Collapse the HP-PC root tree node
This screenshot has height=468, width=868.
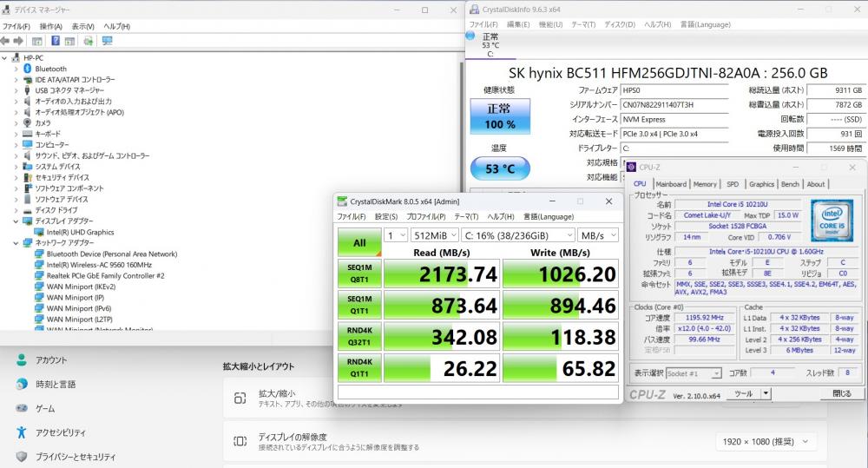4,57
